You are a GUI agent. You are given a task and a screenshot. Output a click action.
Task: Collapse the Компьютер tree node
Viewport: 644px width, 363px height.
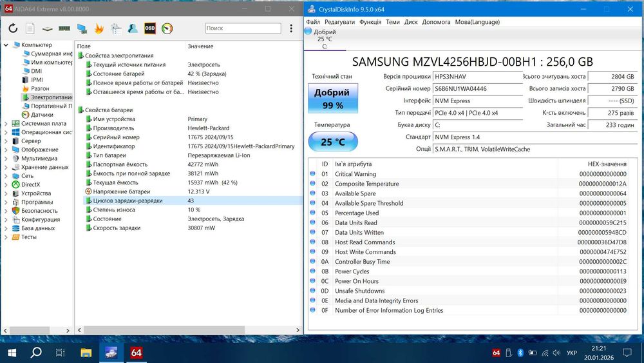click(6, 44)
